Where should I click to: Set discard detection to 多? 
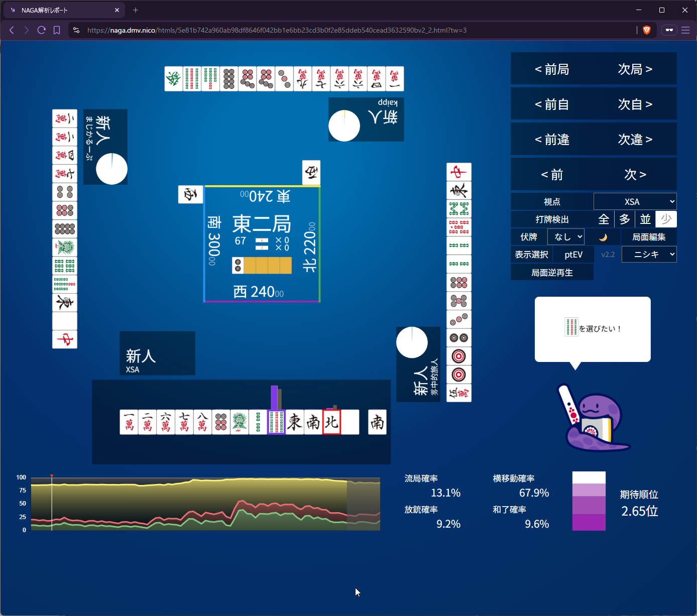click(625, 219)
